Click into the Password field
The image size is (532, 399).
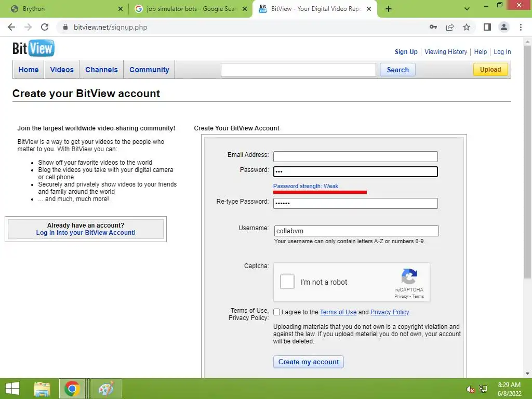355,171
